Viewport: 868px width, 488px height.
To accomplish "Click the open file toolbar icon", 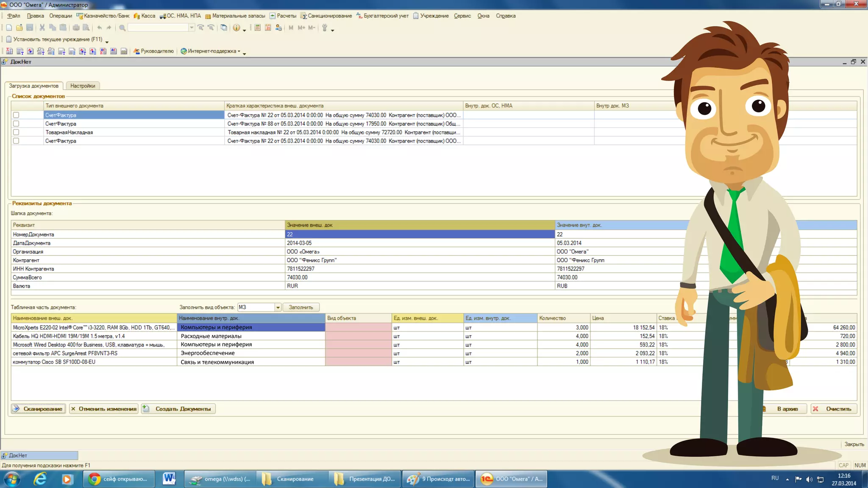I will 19,28.
